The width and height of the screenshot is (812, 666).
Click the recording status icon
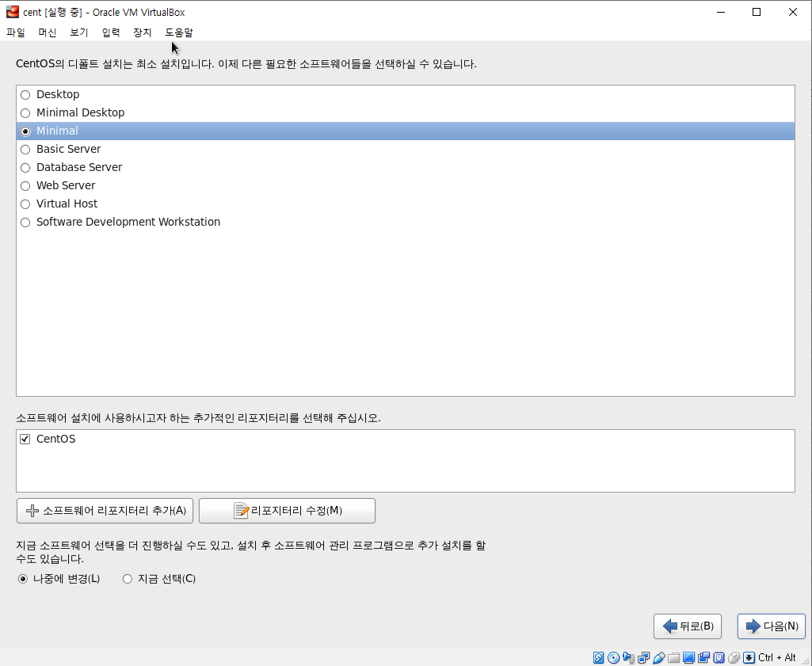703,658
